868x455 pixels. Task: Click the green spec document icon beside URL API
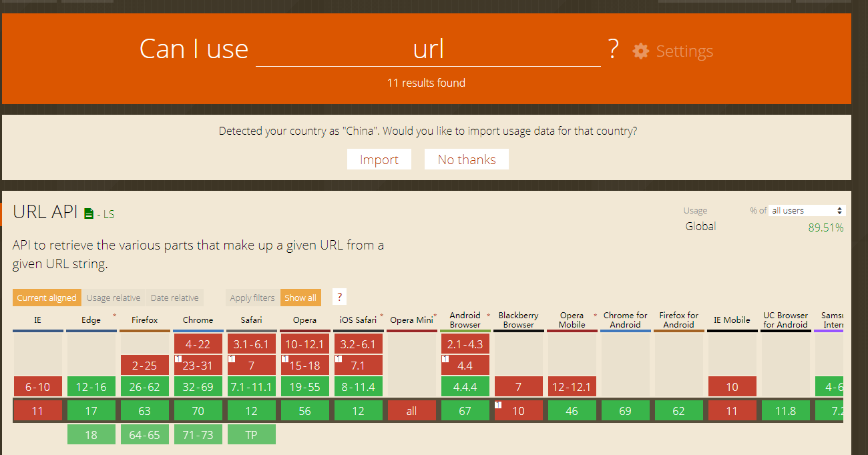89,214
